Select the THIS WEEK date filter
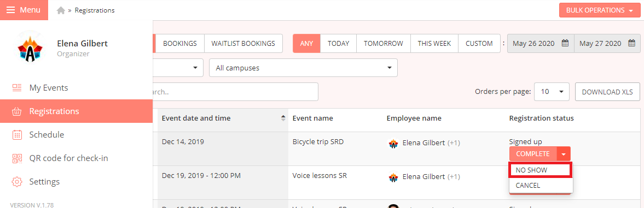The height and width of the screenshot is (208, 644). (x=434, y=44)
